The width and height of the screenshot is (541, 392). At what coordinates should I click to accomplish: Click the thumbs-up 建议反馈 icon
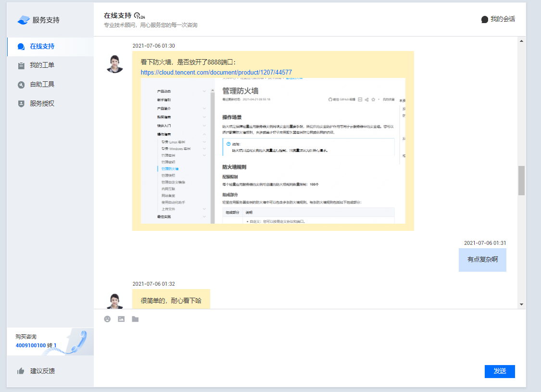(21, 371)
